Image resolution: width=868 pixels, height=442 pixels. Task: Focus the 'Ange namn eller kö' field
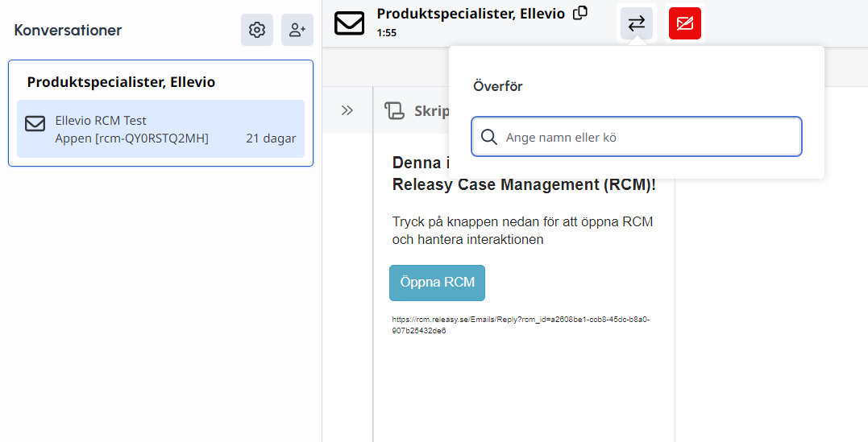(637, 137)
